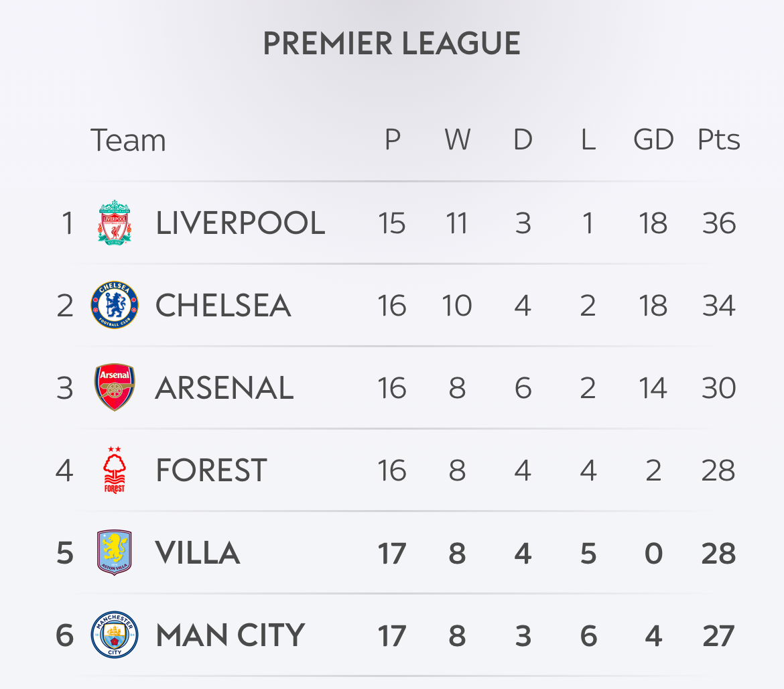784x689 pixels.
Task: Click the Chelsea club crest
Action: (115, 305)
